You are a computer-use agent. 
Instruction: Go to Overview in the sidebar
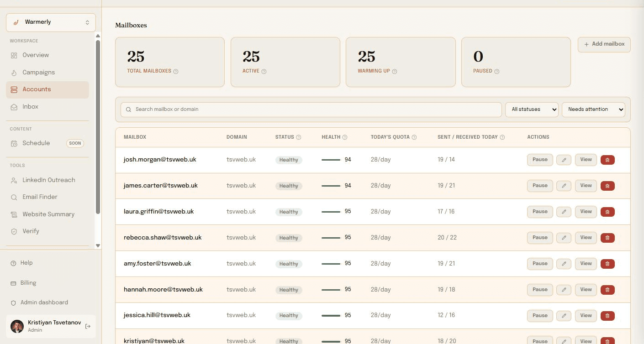[48, 55]
